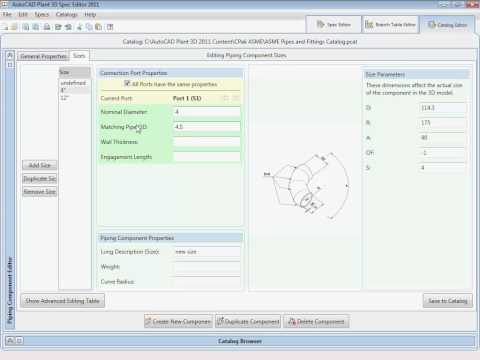Click the Engagement Length field
Image resolution: width=480 pixels, height=360 pixels.
click(x=207, y=157)
